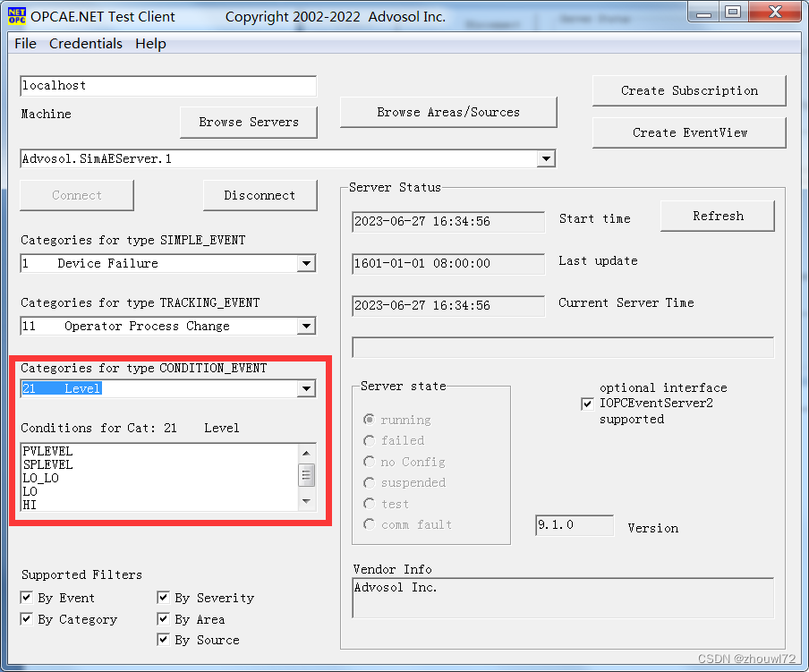Expand the Advosol.SimAEServer.1 server dropdown
The height and width of the screenshot is (672, 809).
pyautogui.click(x=546, y=159)
